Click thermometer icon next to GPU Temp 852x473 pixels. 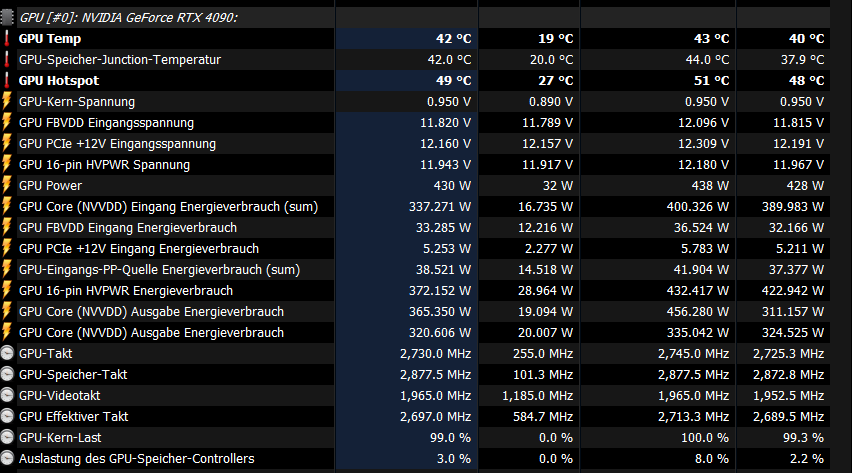click(x=7, y=39)
